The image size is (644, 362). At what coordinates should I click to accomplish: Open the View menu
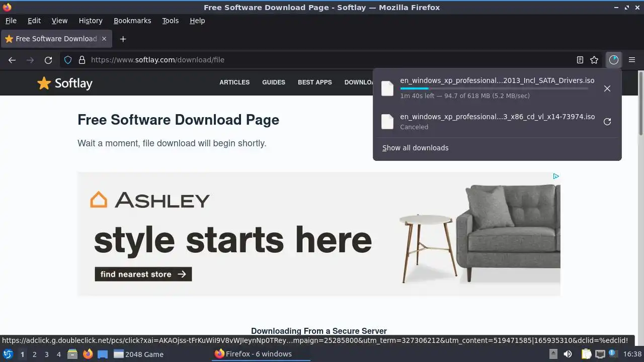point(59,21)
